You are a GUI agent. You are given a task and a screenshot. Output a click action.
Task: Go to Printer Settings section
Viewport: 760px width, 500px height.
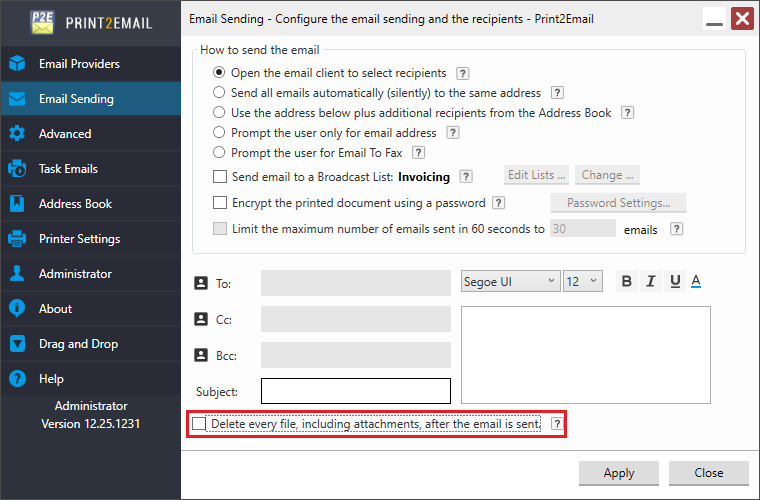[x=79, y=239]
